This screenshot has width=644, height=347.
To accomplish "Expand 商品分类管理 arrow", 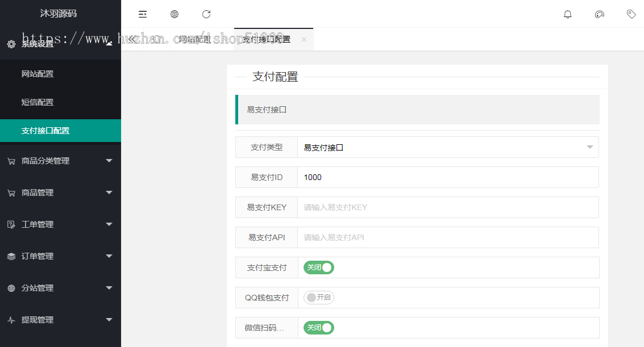I will tap(109, 161).
